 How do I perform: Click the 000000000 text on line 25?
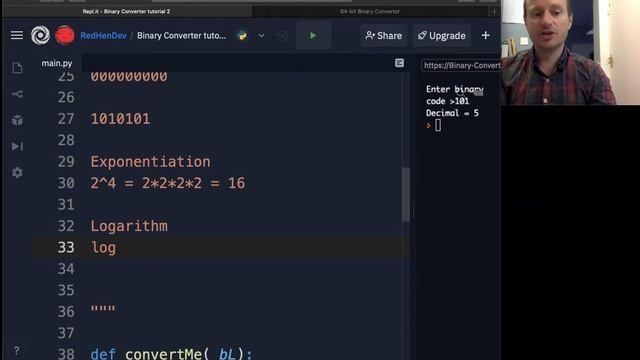tap(129, 77)
